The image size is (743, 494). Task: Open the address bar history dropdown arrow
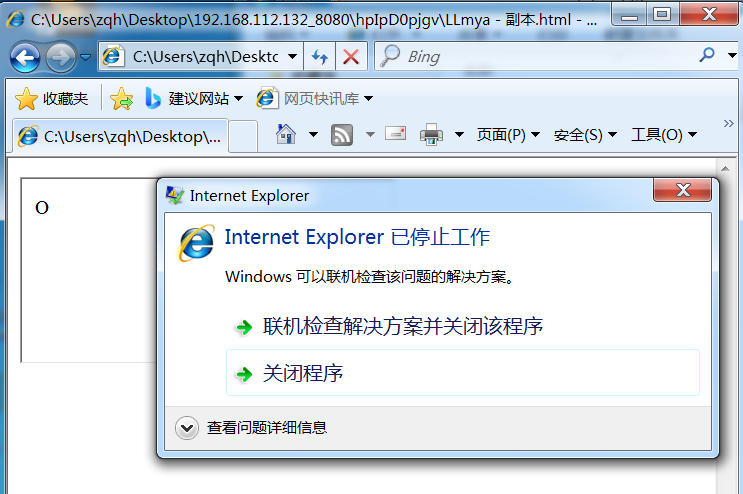[x=293, y=57]
